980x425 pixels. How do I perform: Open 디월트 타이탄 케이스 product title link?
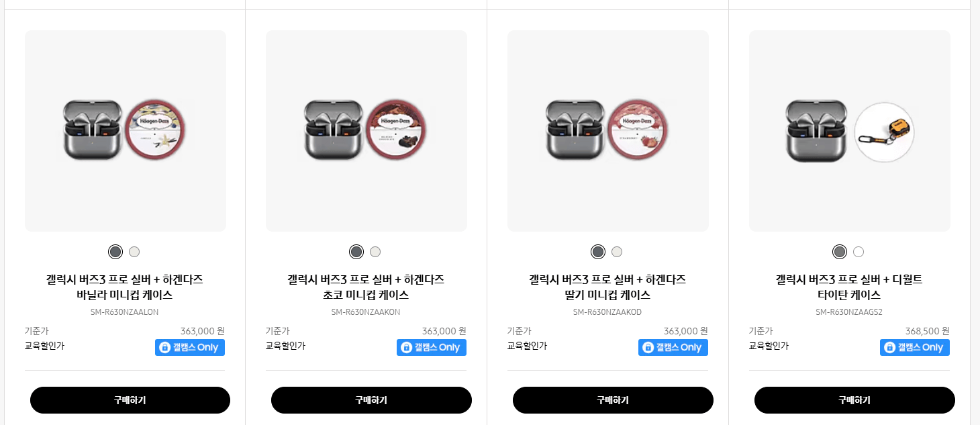point(849,287)
